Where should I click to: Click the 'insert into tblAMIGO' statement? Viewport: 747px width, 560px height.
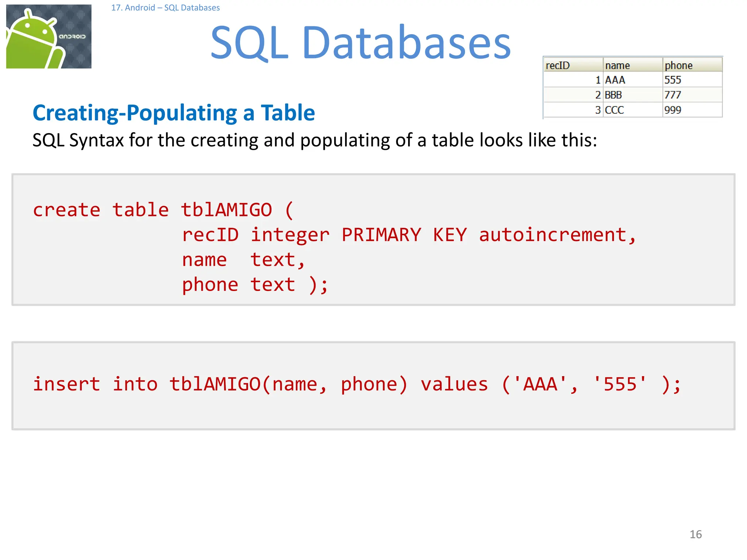click(357, 385)
